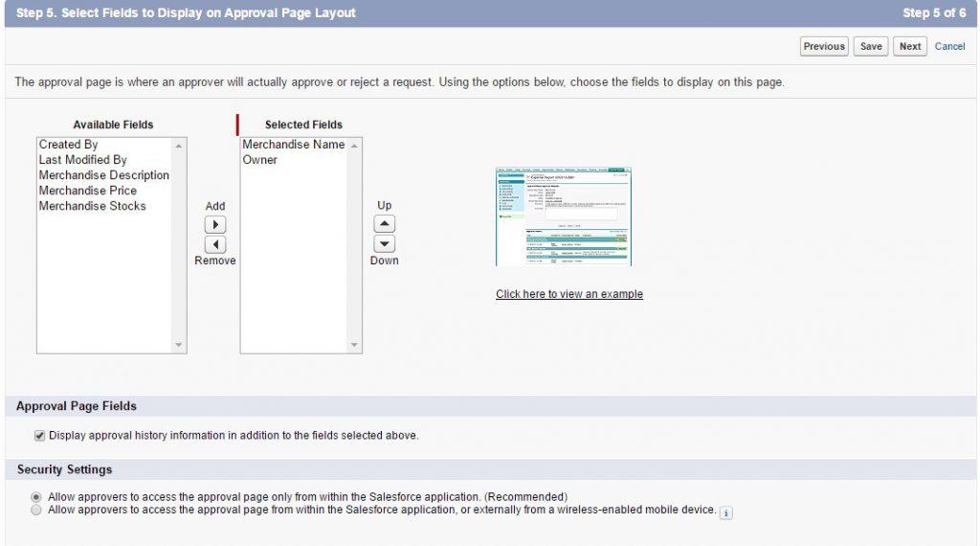Select Merchandise Price in Available Fields
This screenshot has width=980, height=546.
point(87,191)
